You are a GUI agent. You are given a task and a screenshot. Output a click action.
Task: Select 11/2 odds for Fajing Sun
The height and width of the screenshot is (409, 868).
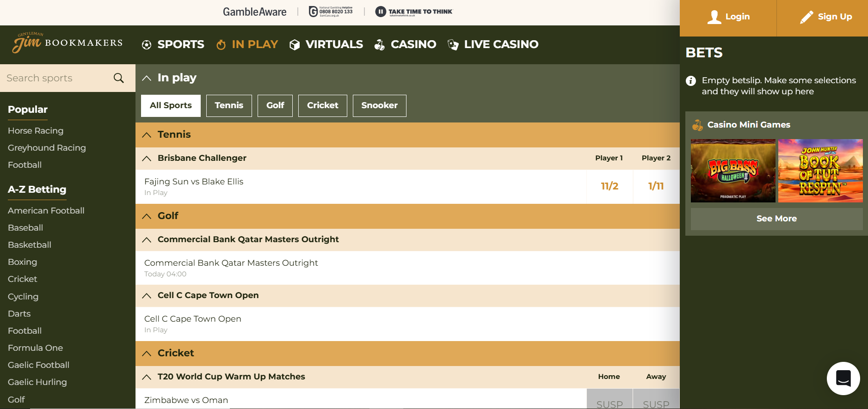609,186
